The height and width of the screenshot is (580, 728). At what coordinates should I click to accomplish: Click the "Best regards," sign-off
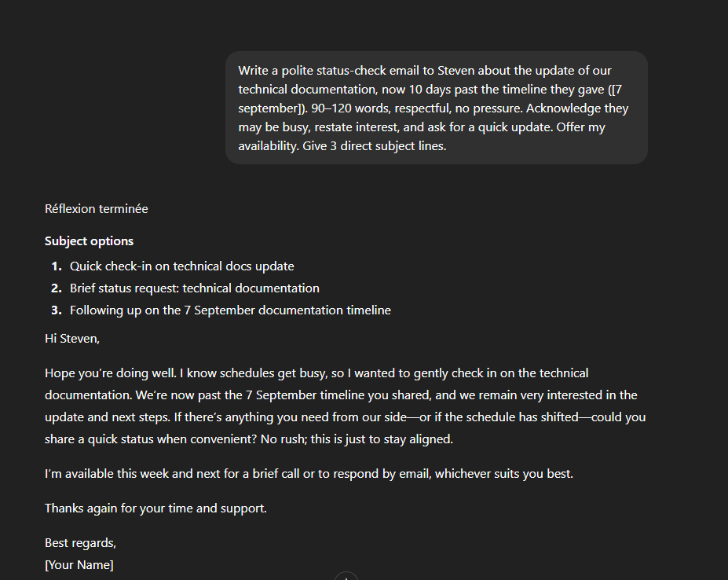[80, 543]
